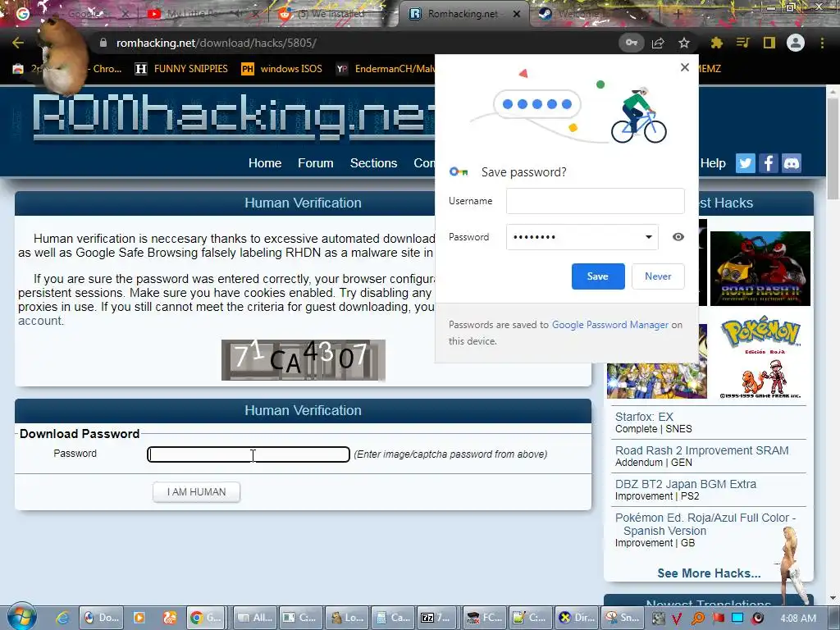Open Internet Explorer from taskbar
The image size is (840, 630).
click(x=62, y=618)
